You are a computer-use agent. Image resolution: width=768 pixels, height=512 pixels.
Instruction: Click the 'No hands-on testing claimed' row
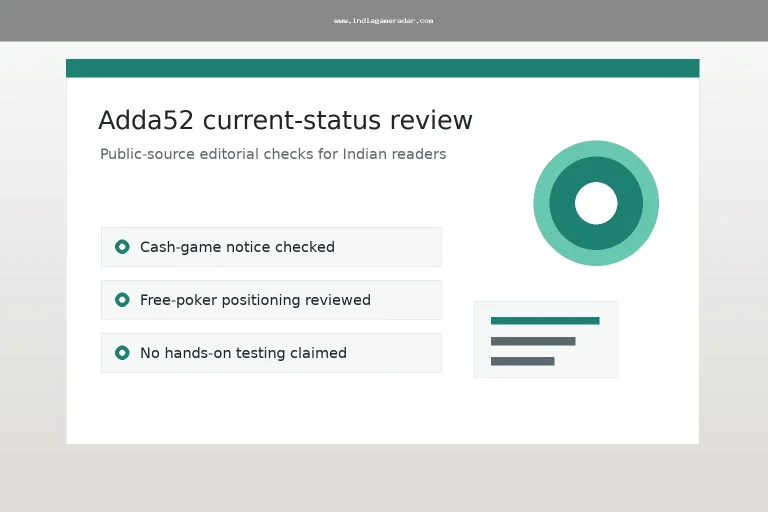pos(271,353)
